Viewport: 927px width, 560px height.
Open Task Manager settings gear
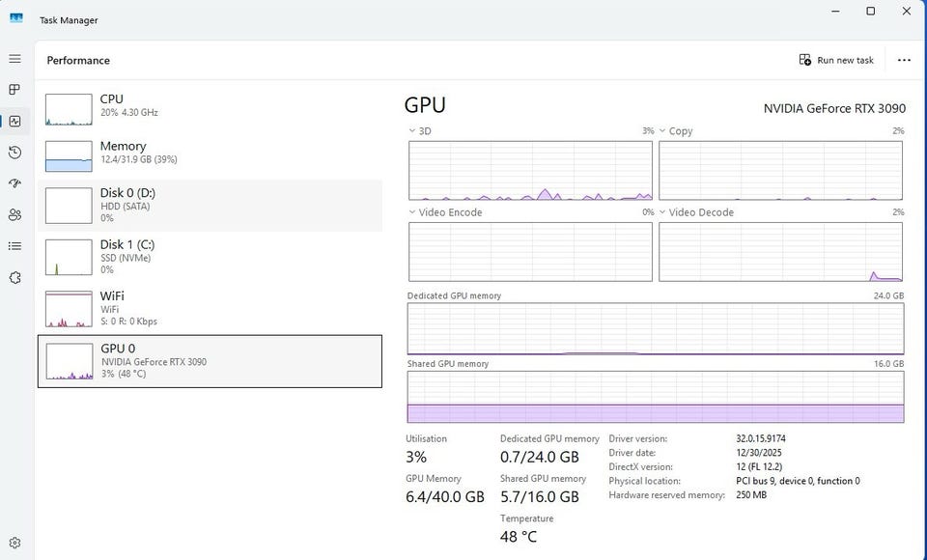pos(14,544)
